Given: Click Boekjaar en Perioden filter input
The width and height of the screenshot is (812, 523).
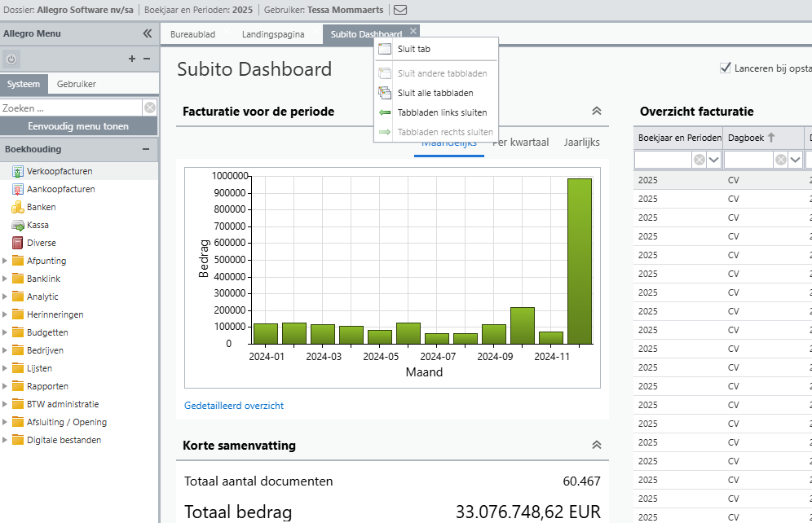Looking at the screenshot, I should [x=664, y=160].
